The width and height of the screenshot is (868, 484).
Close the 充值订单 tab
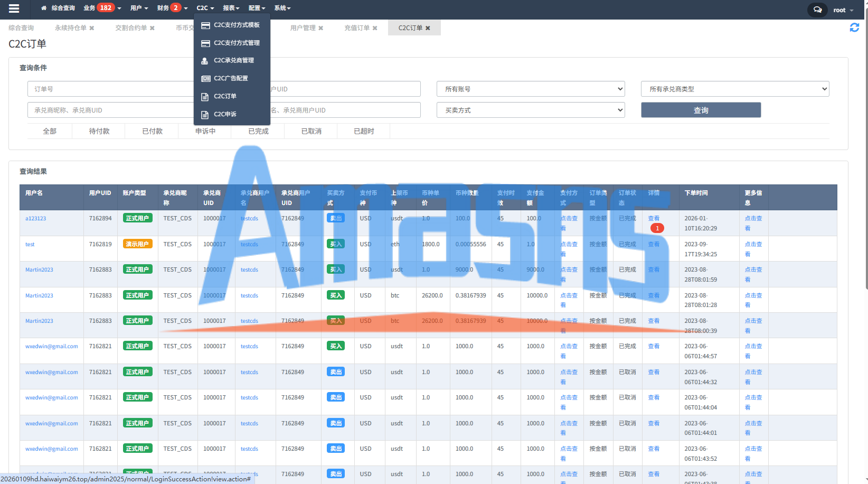tap(375, 28)
